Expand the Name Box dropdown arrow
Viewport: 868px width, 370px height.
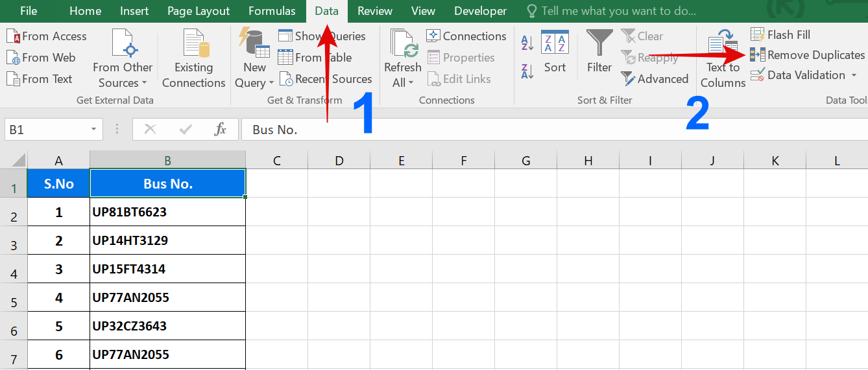pos(95,130)
